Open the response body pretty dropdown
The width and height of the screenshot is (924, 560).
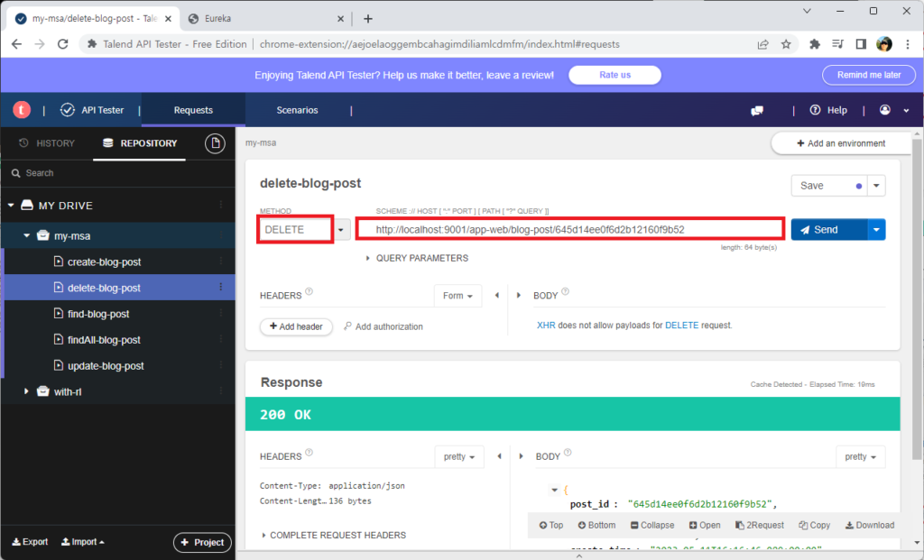click(860, 456)
